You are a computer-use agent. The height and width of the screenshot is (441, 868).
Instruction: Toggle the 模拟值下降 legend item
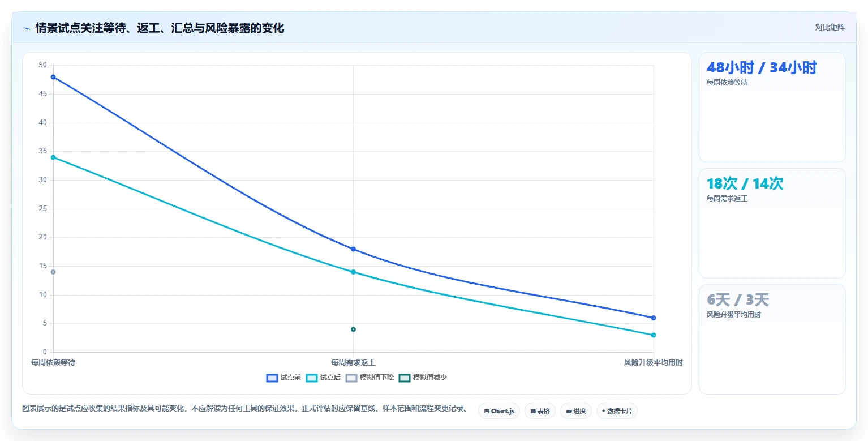pyautogui.click(x=369, y=378)
